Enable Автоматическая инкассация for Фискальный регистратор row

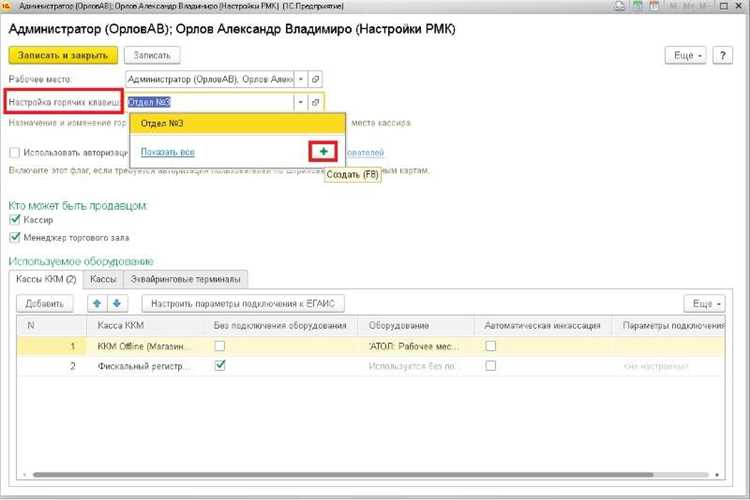[490, 366]
